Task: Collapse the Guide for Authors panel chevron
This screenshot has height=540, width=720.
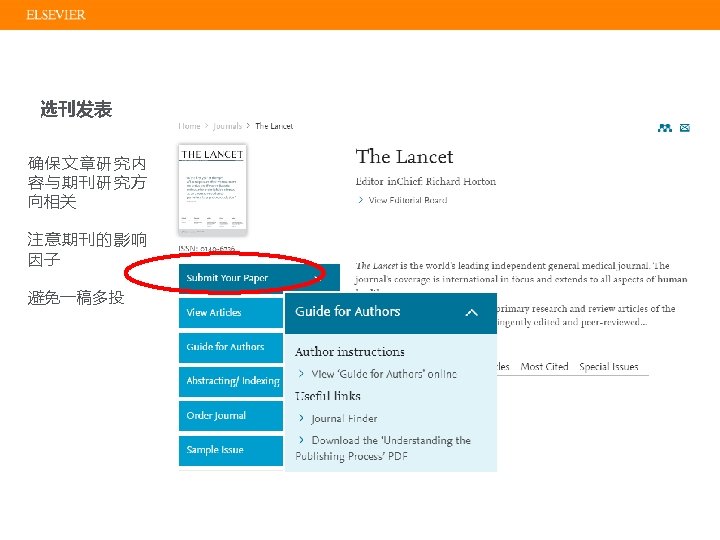Action: (x=472, y=313)
